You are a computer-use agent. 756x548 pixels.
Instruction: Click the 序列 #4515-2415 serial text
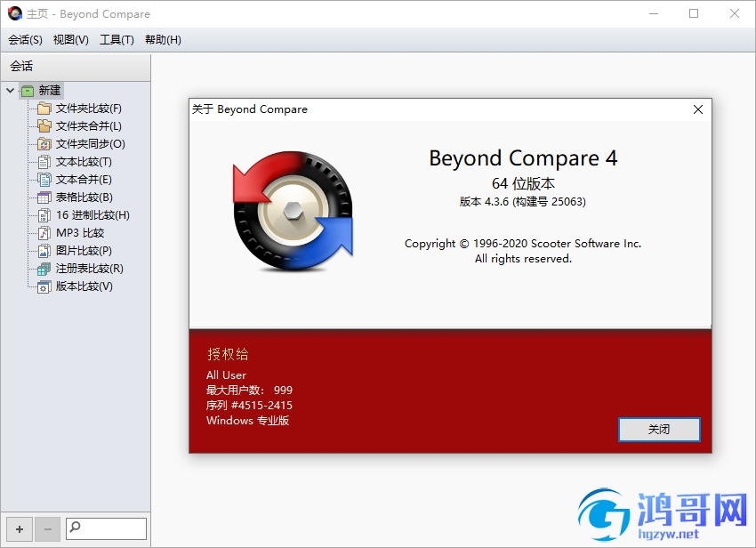249,405
